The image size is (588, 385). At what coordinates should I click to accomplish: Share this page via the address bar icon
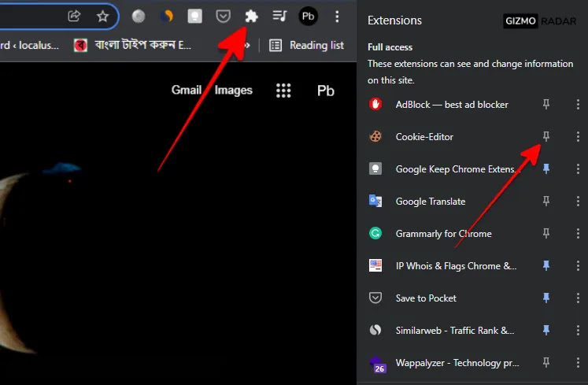[74, 16]
